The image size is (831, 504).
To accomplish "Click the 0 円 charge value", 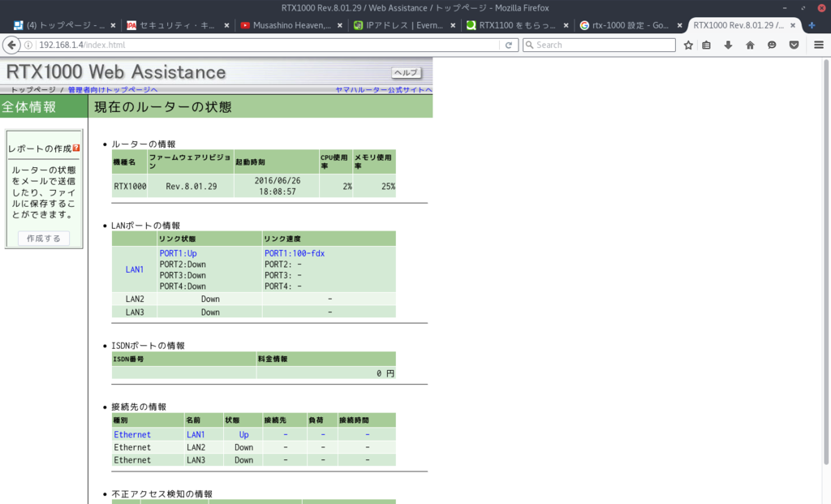I will point(385,373).
